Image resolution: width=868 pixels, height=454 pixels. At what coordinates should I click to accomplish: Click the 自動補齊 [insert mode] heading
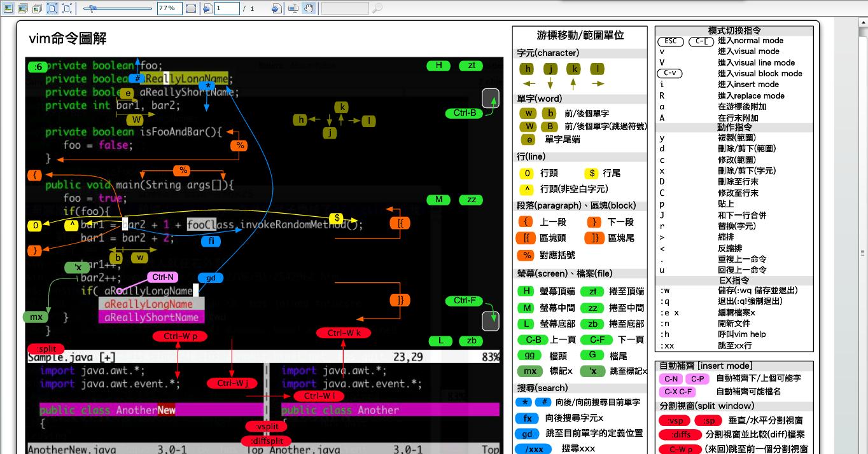coord(706,366)
